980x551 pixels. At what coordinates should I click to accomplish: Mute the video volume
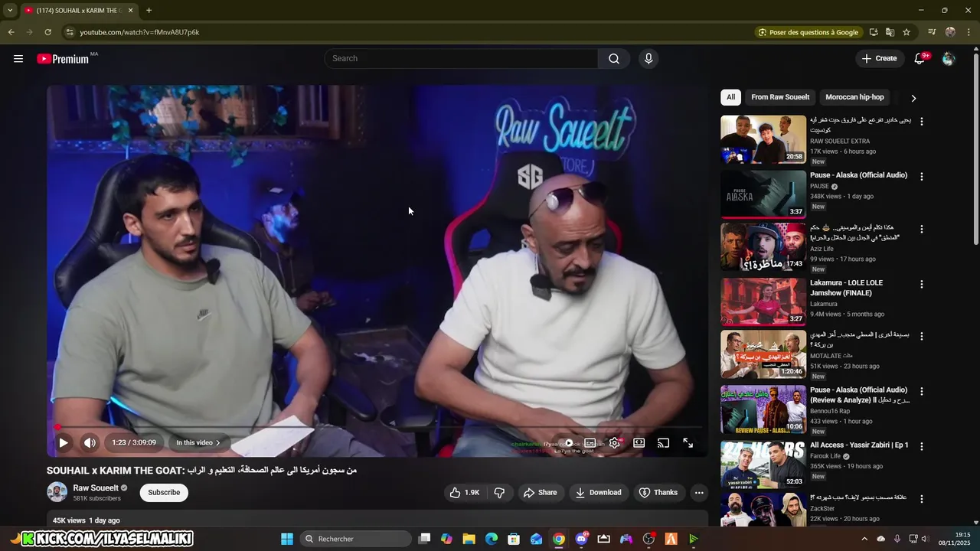(90, 443)
